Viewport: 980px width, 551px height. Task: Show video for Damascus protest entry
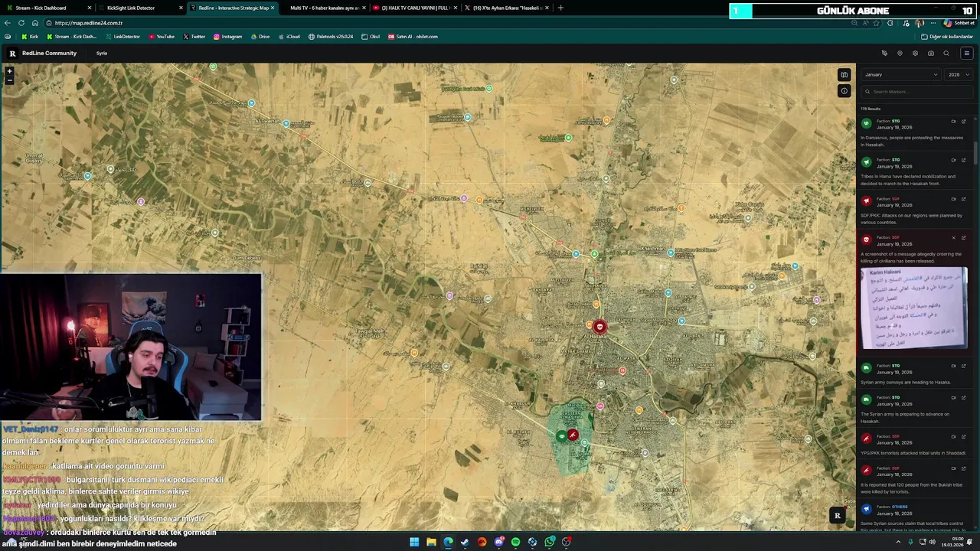(953, 121)
